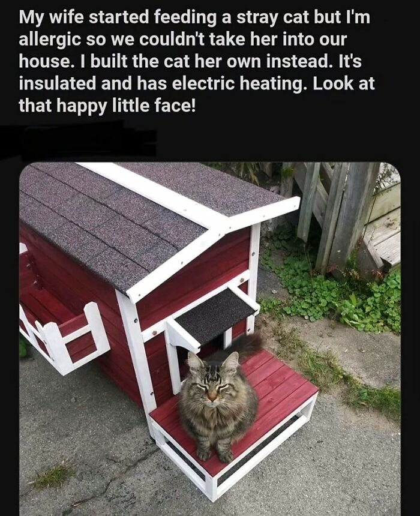The height and width of the screenshot is (516, 420).
Task: Click the wooden steps behind the fence
Action: coord(383,230)
